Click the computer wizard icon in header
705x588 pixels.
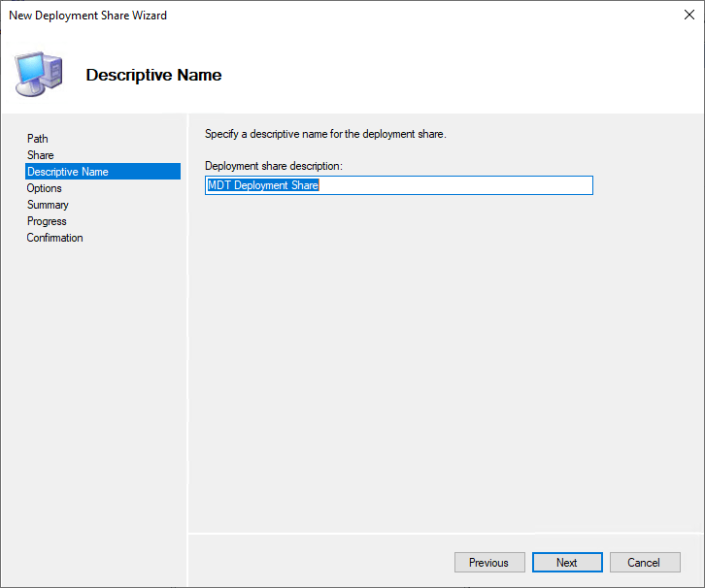tap(39, 73)
